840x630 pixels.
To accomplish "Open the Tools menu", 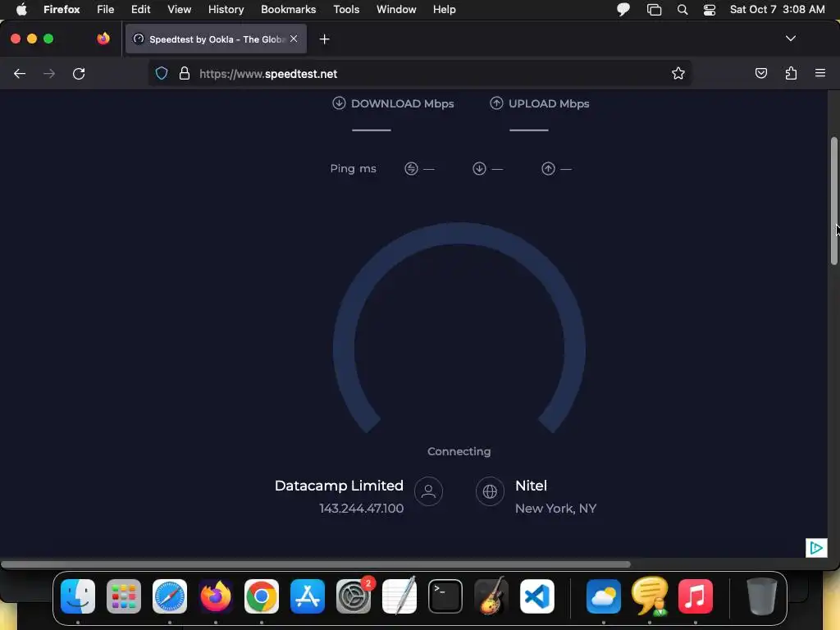I will pyautogui.click(x=346, y=9).
